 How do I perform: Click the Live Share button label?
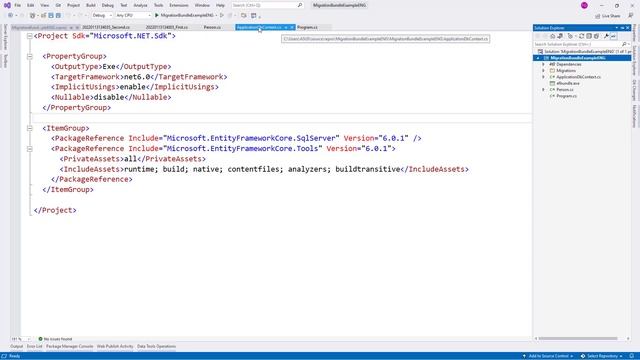point(611,16)
